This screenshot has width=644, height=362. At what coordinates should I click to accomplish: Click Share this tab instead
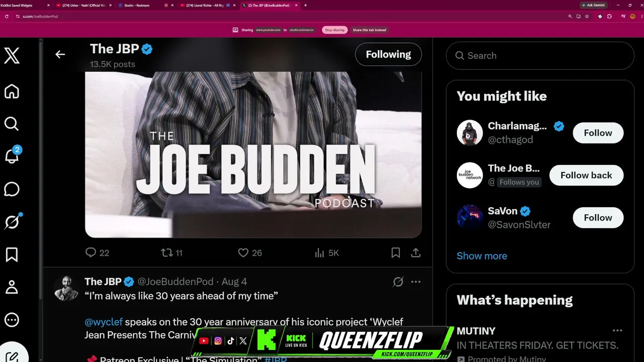369,30
